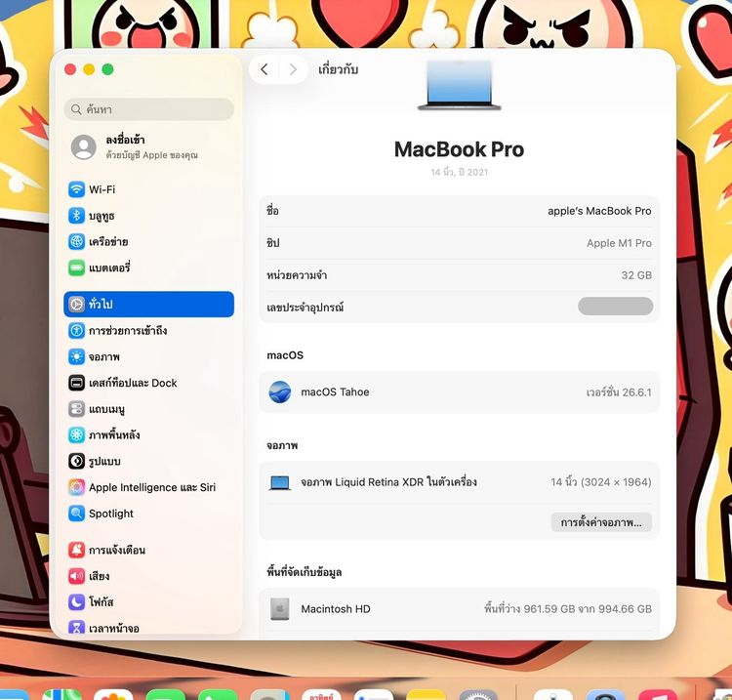
Task: Click the ชื่อ name label
Action: (272, 211)
